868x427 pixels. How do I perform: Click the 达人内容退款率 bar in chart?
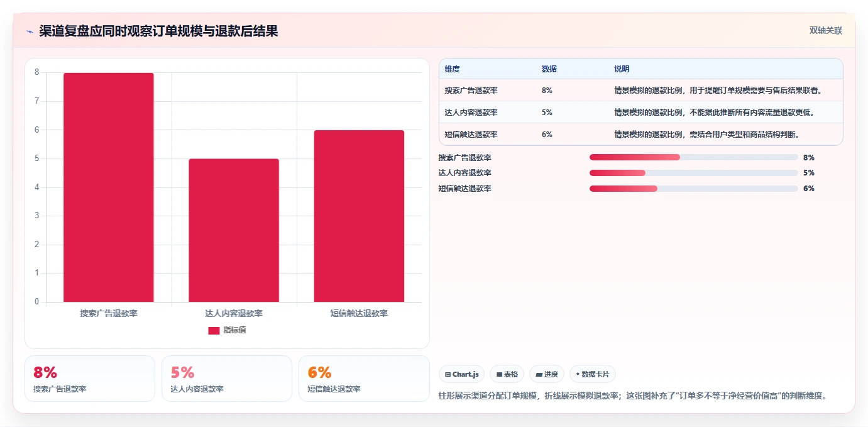pyautogui.click(x=234, y=230)
